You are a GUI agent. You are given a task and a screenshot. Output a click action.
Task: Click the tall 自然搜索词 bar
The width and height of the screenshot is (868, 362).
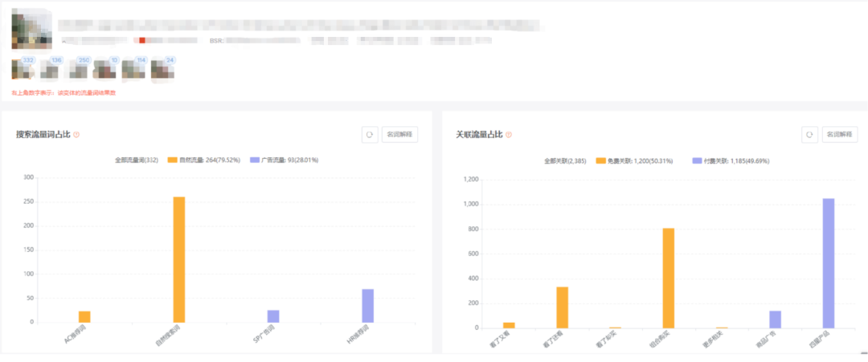(178, 259)
